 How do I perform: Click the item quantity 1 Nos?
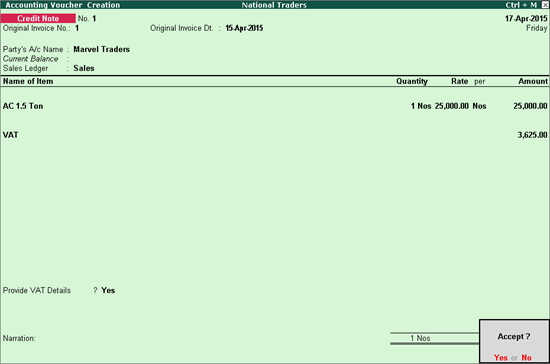(x=421, y=106)
